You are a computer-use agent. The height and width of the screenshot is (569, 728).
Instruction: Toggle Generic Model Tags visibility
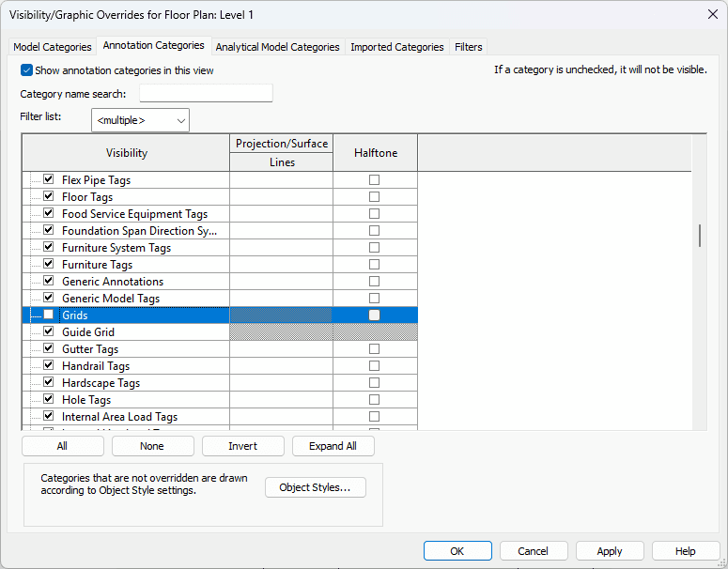(49, 298)
